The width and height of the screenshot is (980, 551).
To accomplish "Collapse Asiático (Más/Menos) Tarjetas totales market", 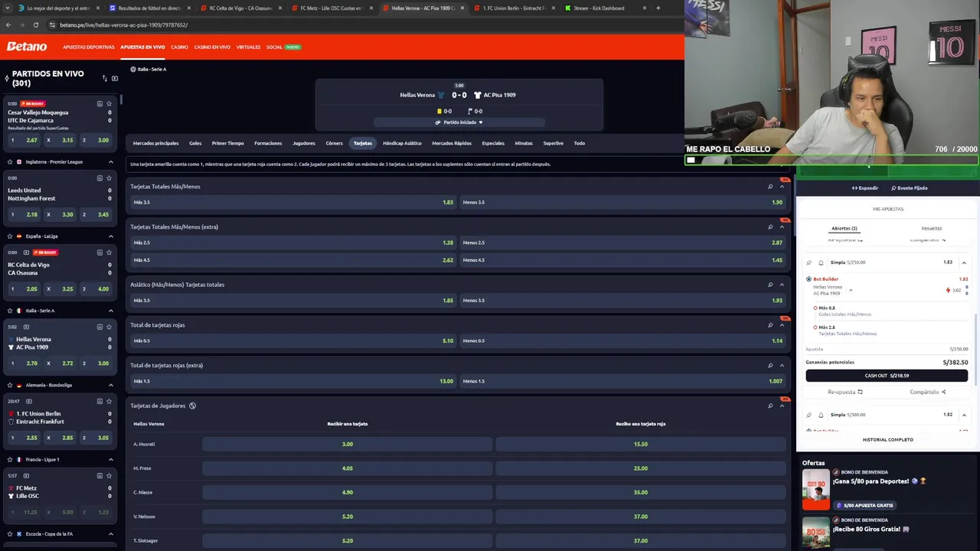I will (x=782, y=285).
